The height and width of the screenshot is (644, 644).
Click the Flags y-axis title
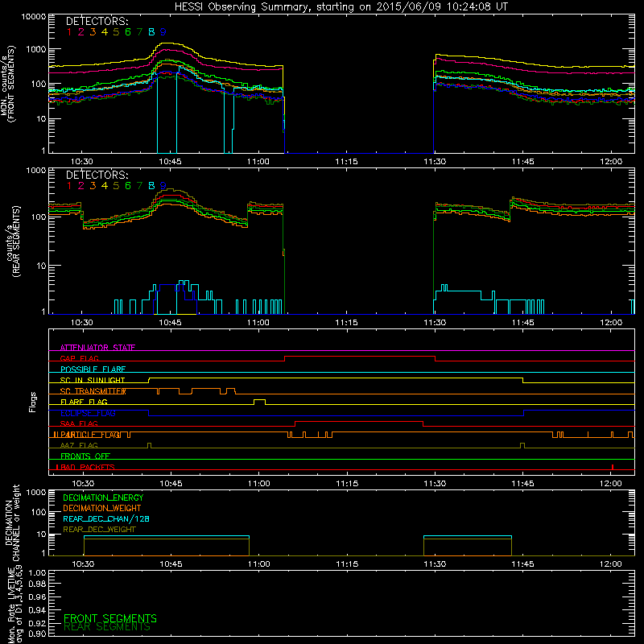point(33,402)
